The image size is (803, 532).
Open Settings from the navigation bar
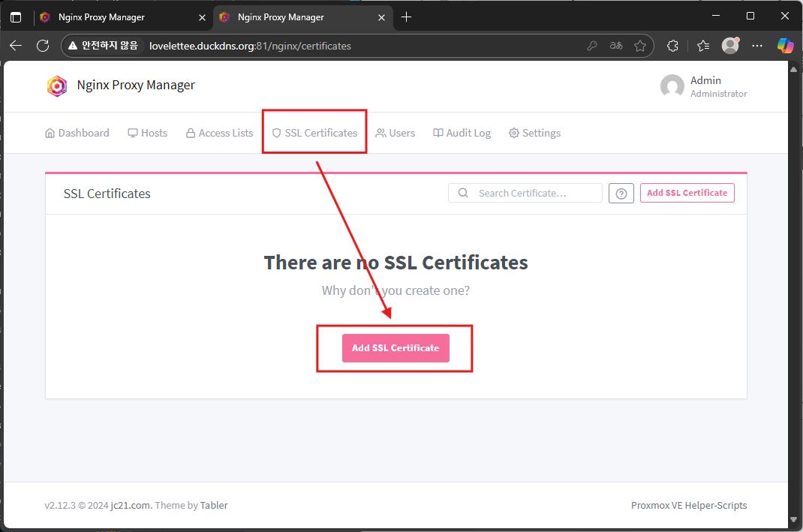coord(534,133)
